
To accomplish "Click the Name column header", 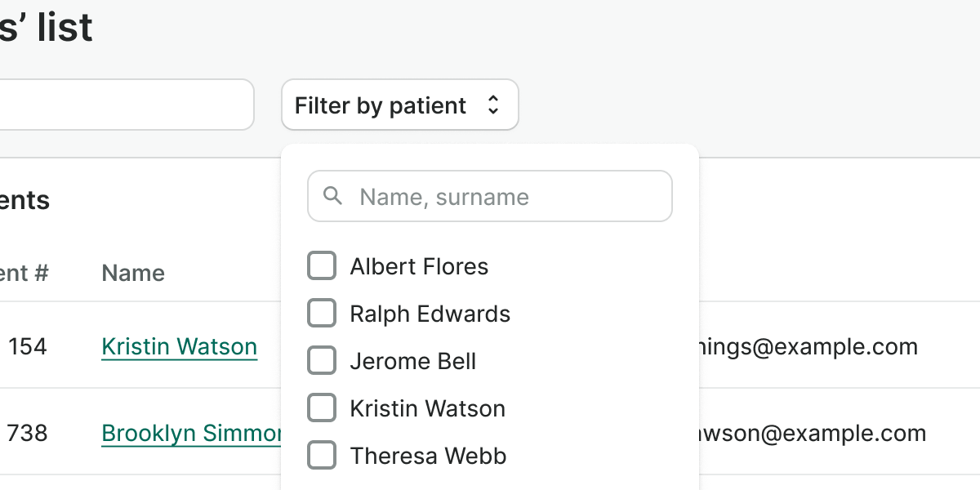I will click(x=133, y=273).
